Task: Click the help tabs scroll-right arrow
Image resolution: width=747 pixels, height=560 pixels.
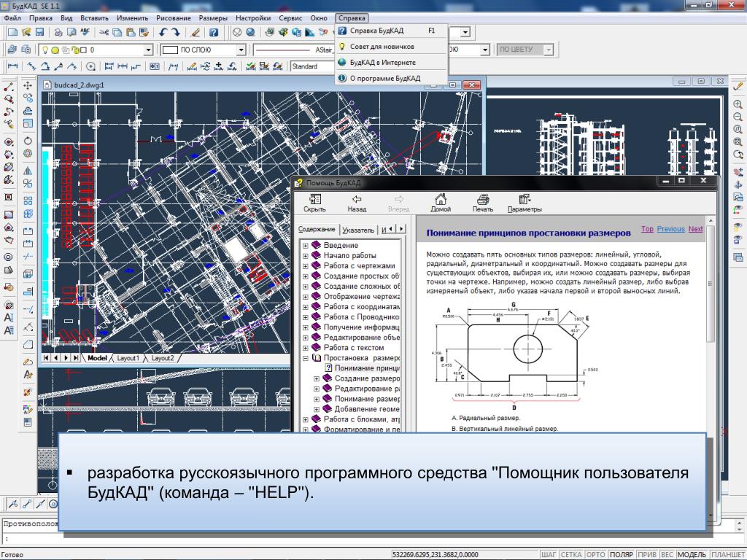Action: point(402,229)
